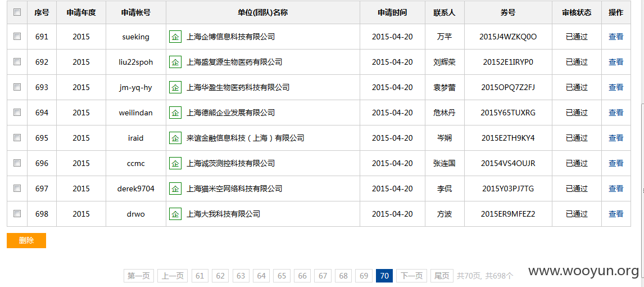Open page 63 in pagination
Viewport: 644px width, 287px height.
click(241, 276)
